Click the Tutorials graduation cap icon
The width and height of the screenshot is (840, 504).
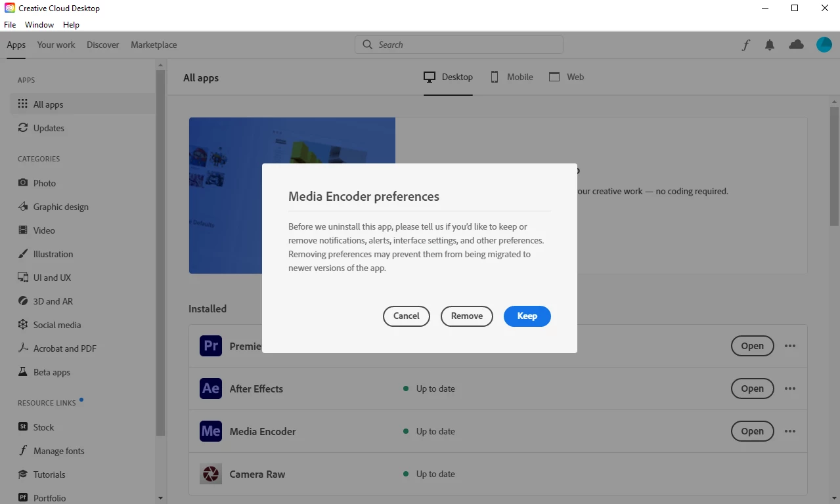tap(23, 474)
